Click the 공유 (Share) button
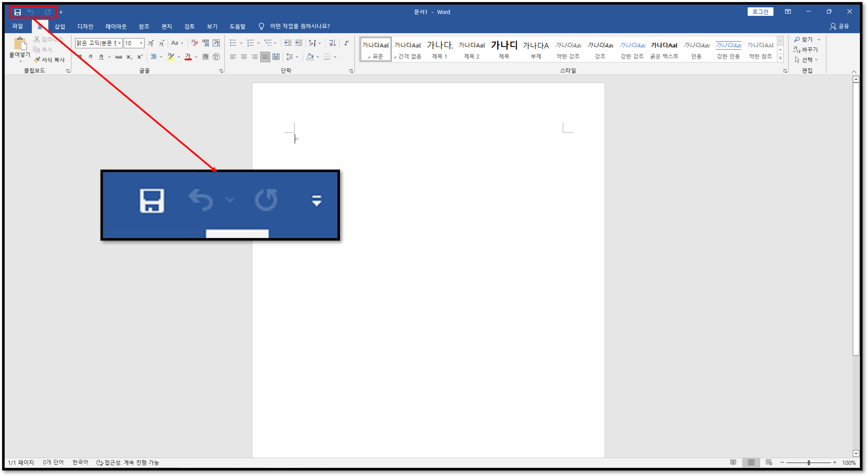This screenshot has width=868, height=476. 839,26
